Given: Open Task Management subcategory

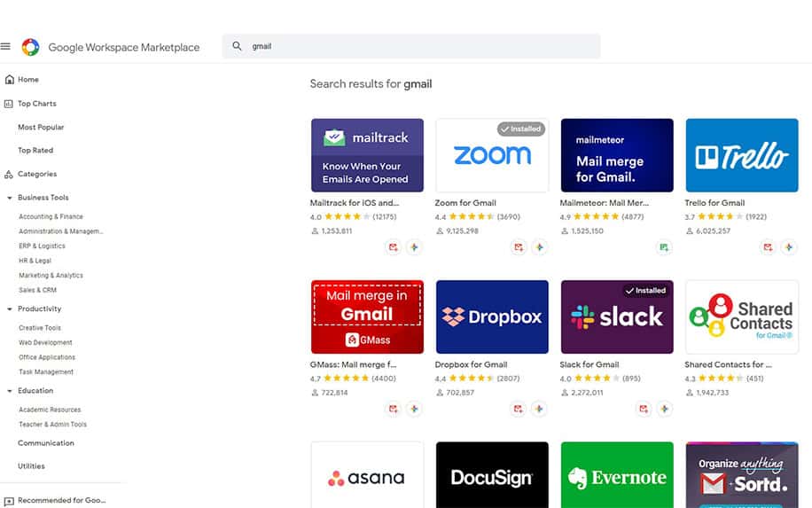Looking at the screenshot, I should tap(46, 372).
